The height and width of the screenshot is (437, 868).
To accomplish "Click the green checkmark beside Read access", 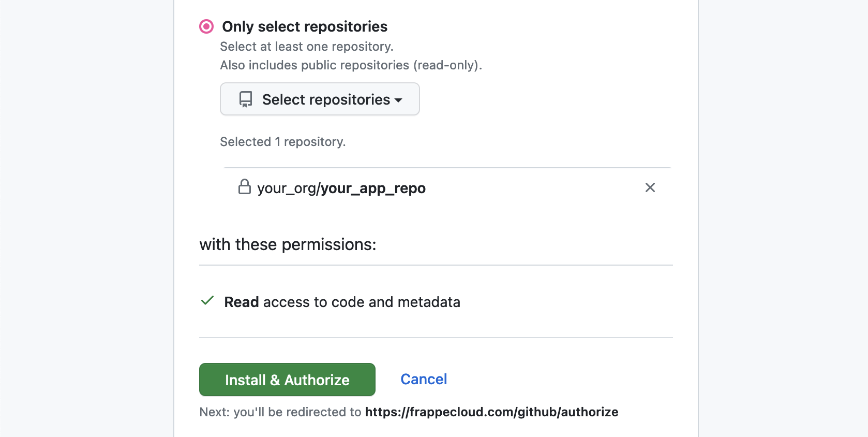I will tap(207, 301).
